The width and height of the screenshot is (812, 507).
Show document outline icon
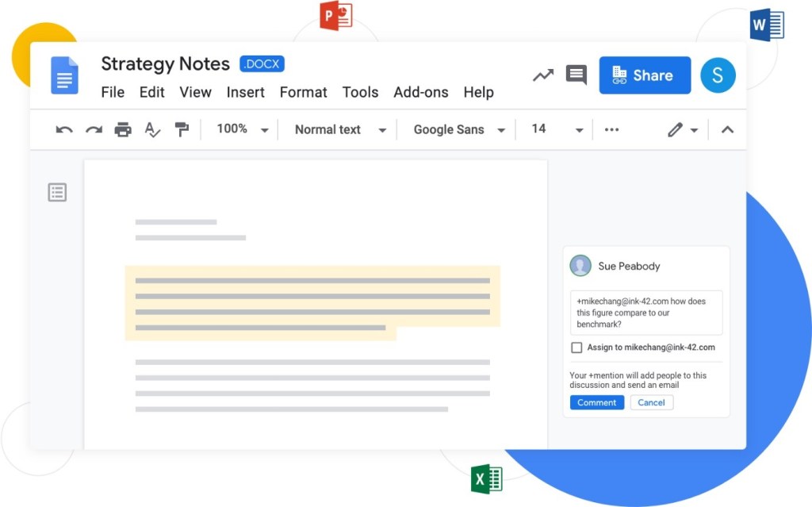[x=57, y=192]
